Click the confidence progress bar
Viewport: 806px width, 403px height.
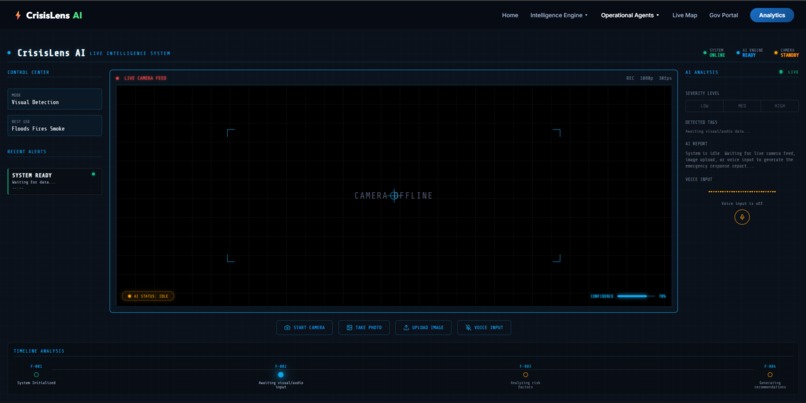(x=636, y=296)
